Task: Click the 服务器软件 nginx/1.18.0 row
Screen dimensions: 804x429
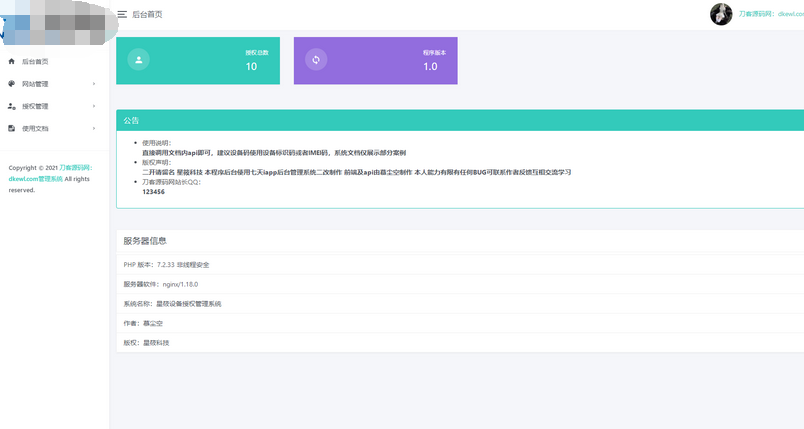Action: [460, 284]
